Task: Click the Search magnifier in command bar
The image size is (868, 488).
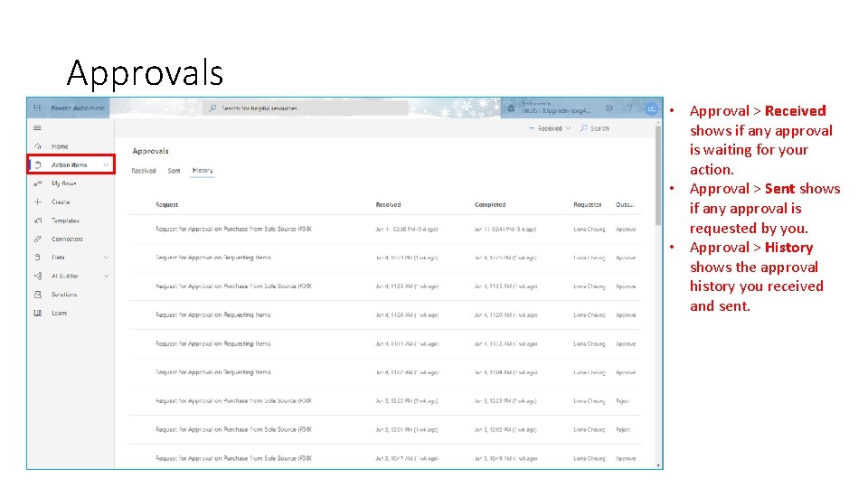Action: [x=584, y=128]
